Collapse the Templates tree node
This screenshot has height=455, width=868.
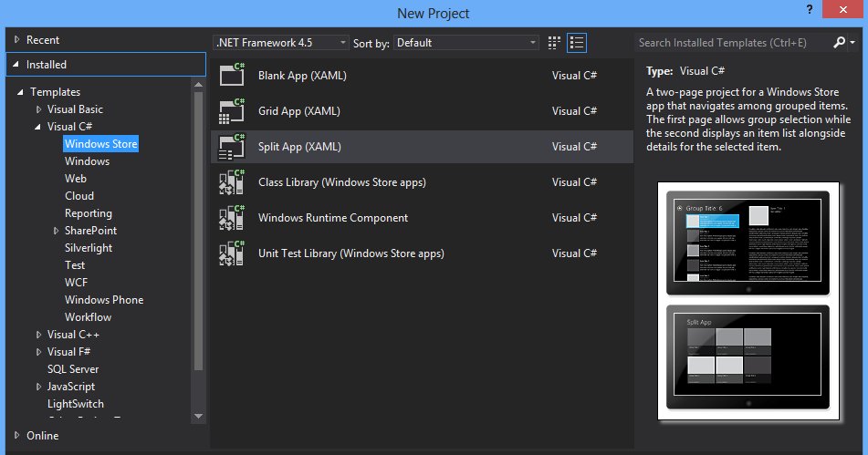pos(20,92)
